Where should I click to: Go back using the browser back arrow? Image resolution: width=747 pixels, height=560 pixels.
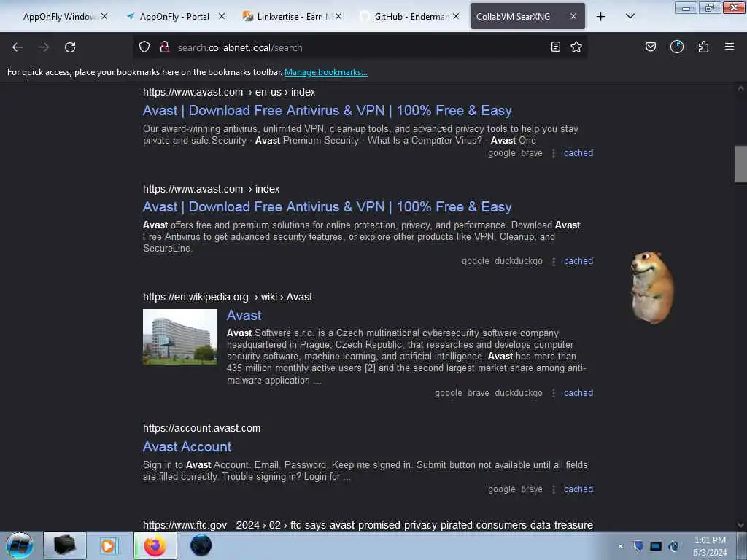point(18,47)
